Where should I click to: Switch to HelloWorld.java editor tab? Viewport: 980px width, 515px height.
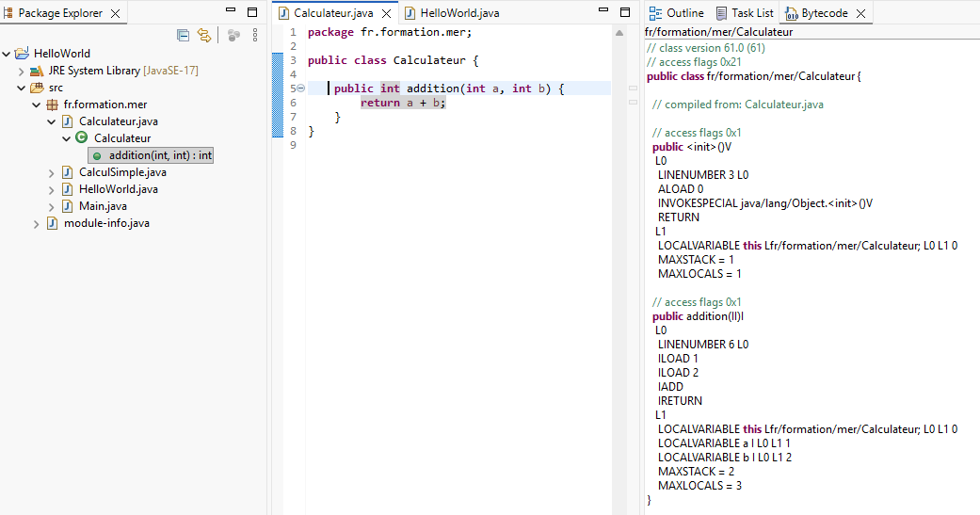(459, 13)
